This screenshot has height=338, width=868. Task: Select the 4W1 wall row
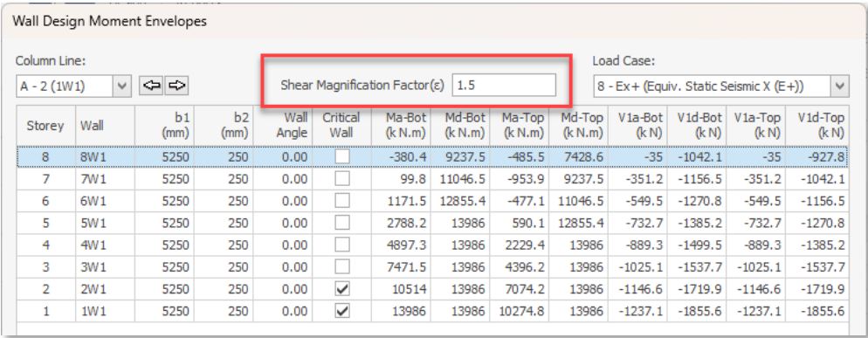click(433, 245)
